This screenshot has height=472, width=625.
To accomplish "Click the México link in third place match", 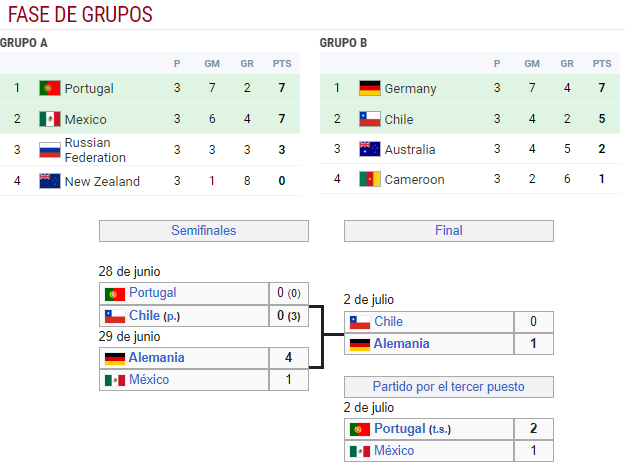I will coord(394,450).
